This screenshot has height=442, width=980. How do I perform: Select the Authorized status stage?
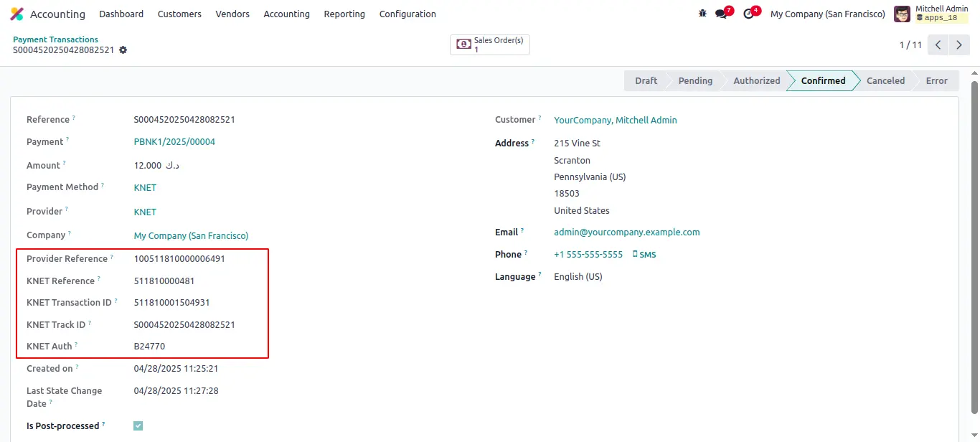[x=756, y=80]
